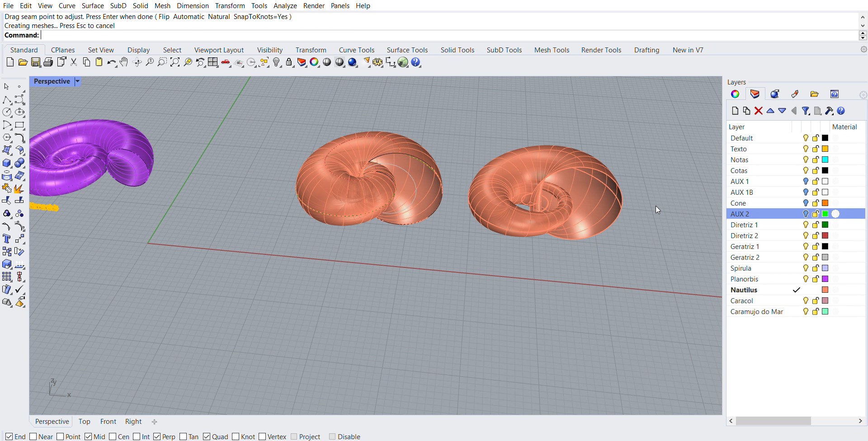Open the Analyze menu
868x441 pixels.
coord(285,5)
